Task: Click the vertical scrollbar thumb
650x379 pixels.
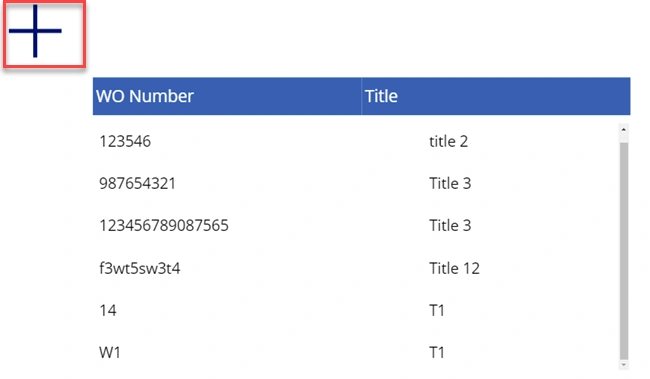Action: tap(624, 251)
